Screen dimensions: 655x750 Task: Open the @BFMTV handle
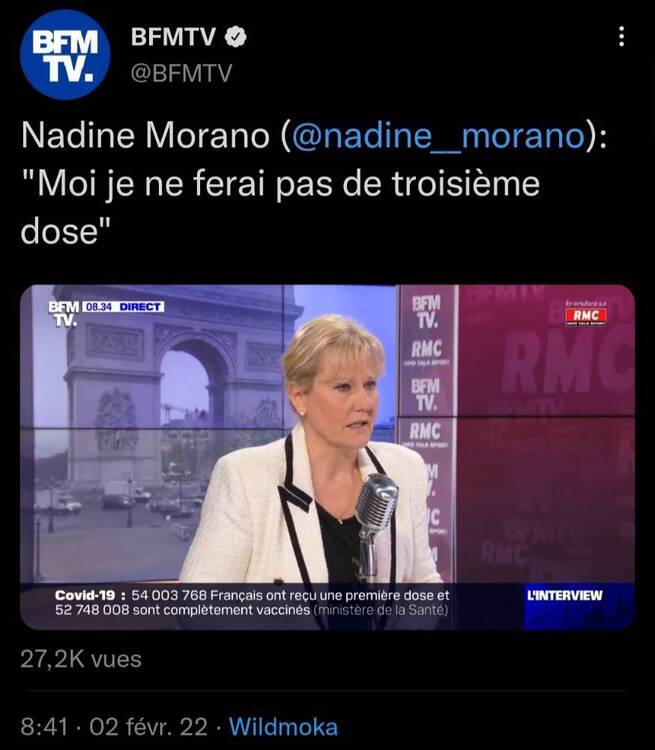click(181, 74)
